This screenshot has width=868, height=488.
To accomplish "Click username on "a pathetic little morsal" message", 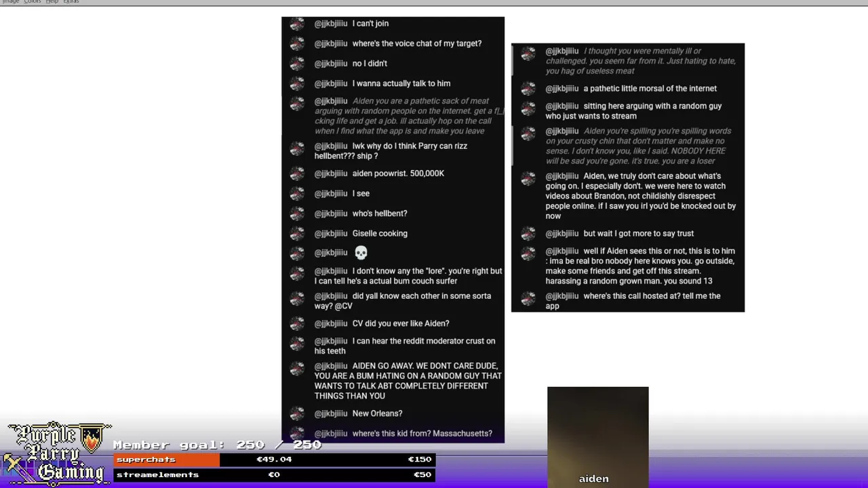I will tap(562, 89).
